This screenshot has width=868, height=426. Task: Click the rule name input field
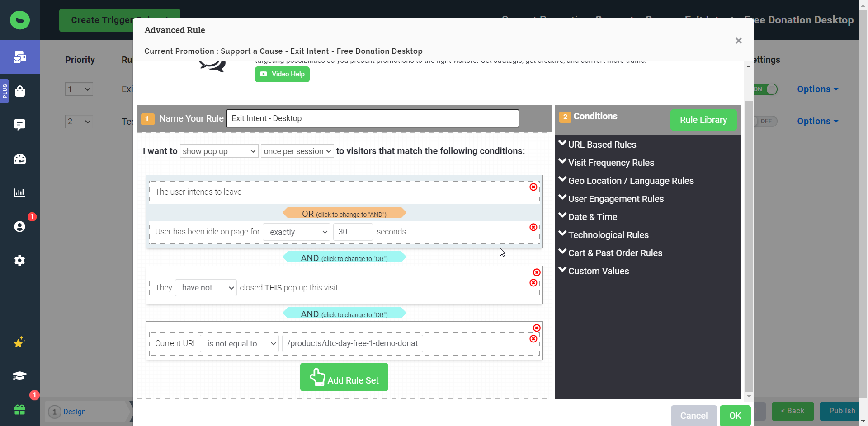click(372, 118)
